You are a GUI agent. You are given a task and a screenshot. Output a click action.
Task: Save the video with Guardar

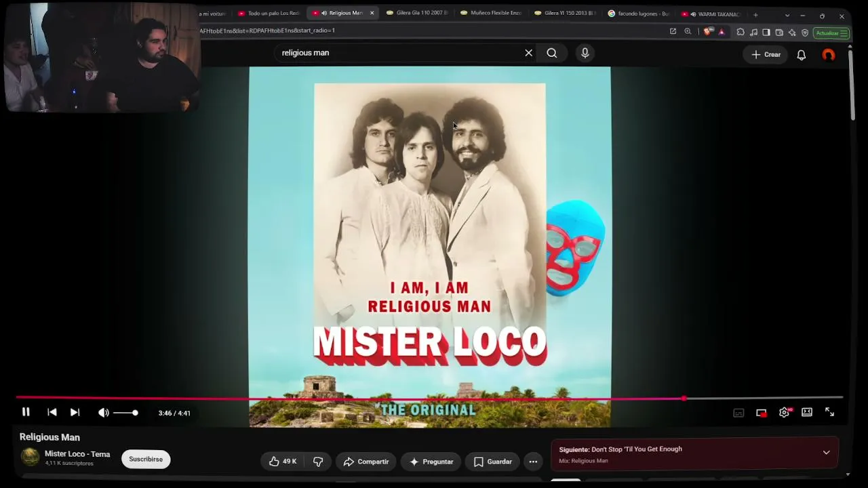tap(493, 462)
